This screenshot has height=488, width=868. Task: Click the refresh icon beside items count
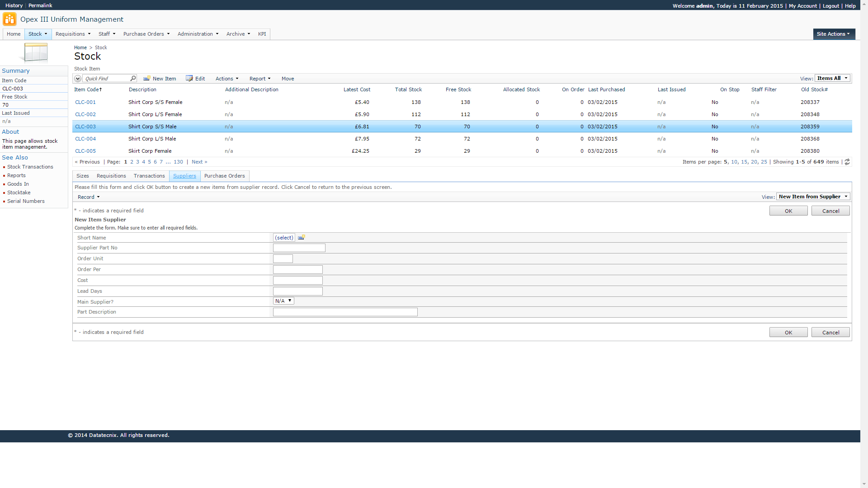point(847,162)
